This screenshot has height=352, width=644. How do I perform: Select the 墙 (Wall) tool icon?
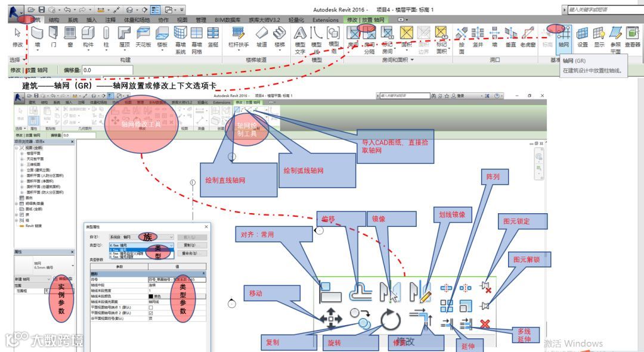point(37,33)
